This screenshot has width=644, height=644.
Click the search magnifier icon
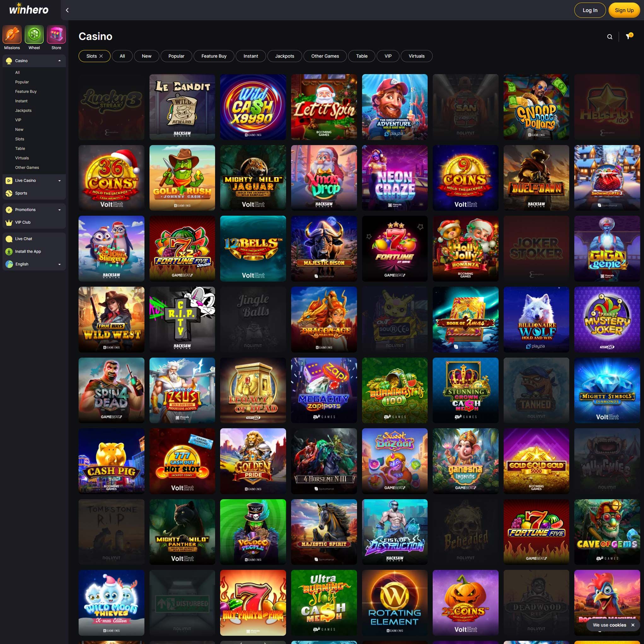click(610, 37)
